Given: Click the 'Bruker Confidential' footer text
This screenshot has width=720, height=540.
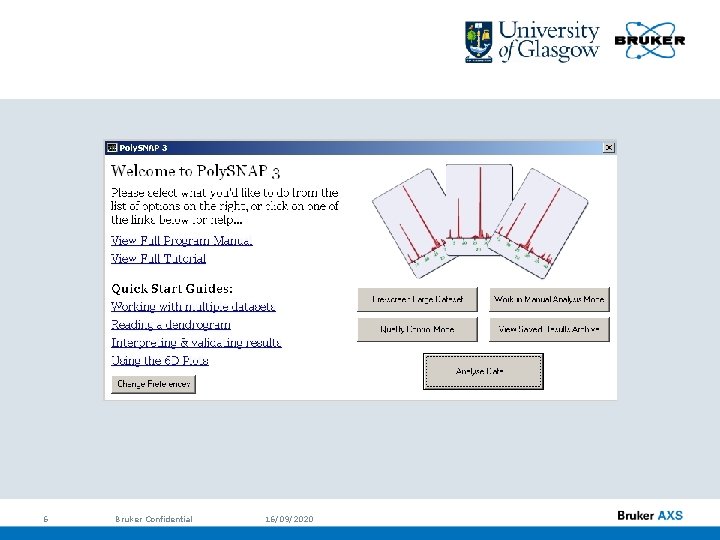Looking at the screenshot, I should [153, 519].
